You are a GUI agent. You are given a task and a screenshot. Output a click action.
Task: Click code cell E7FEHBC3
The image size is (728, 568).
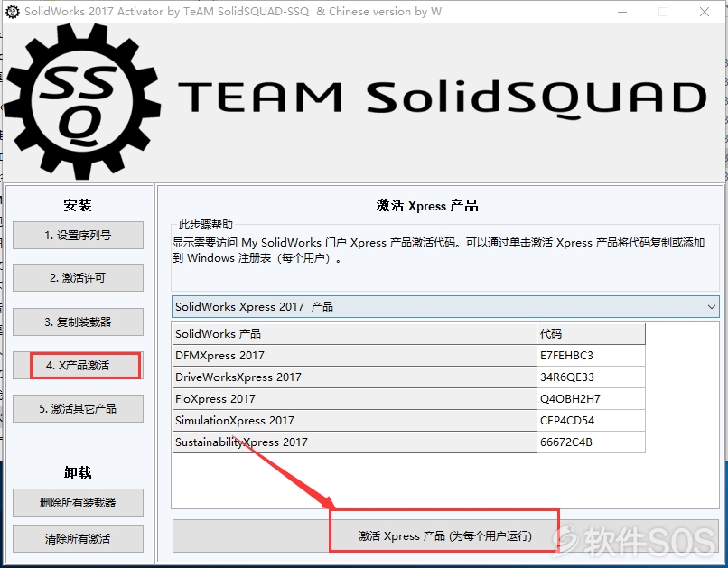[x=591, y=356]
